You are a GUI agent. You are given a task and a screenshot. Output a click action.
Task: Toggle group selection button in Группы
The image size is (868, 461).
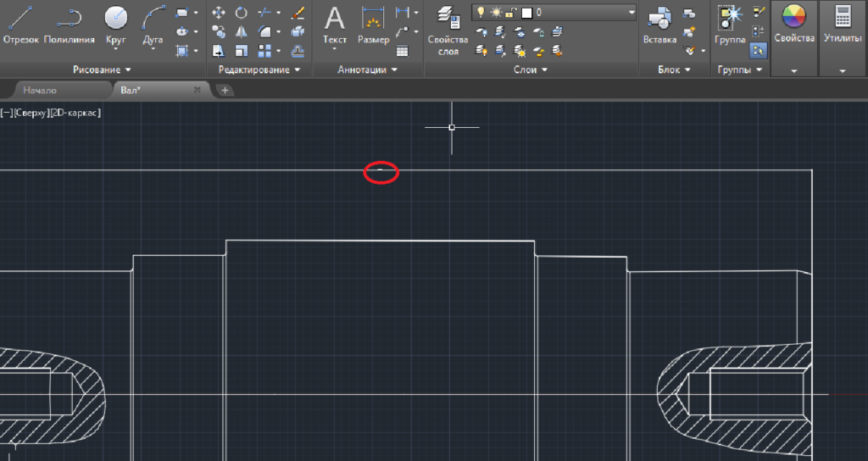pyautogui.click(x=759, y=50)
